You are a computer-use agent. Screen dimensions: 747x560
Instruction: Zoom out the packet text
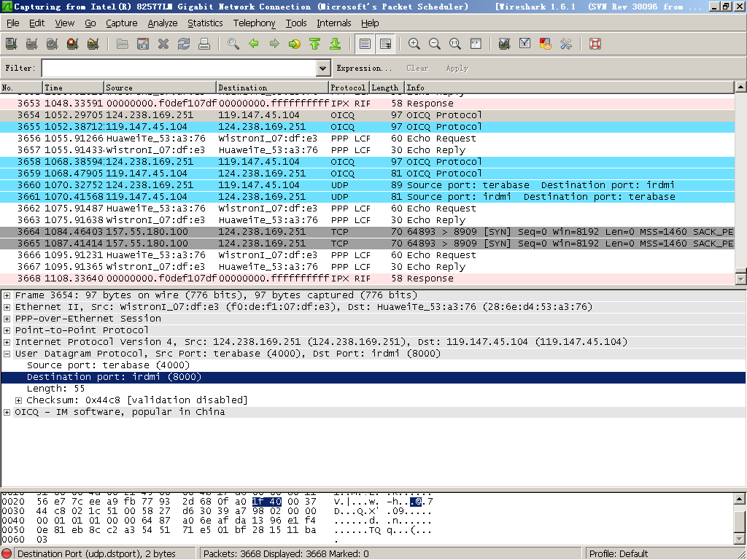click(435, 44)
